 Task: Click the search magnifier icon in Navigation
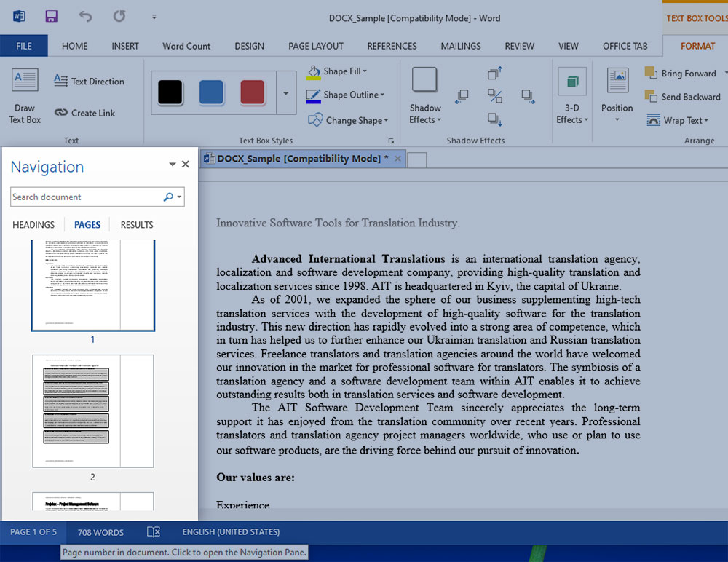point(168,197)
